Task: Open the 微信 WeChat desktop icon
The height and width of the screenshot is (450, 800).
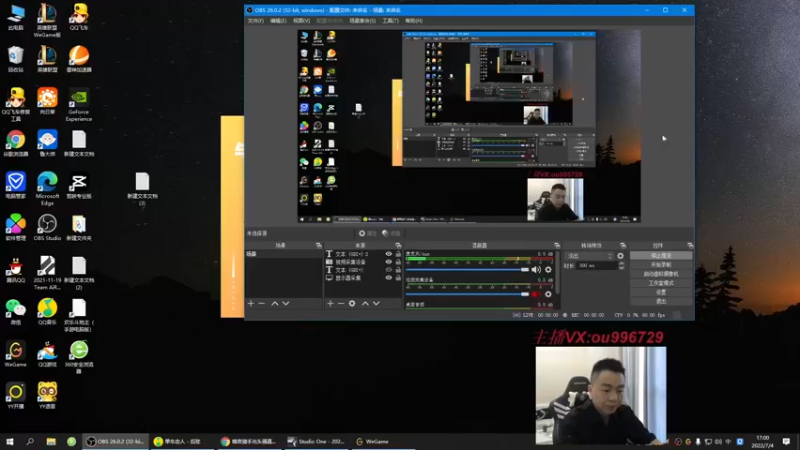Action: [15, 312]
